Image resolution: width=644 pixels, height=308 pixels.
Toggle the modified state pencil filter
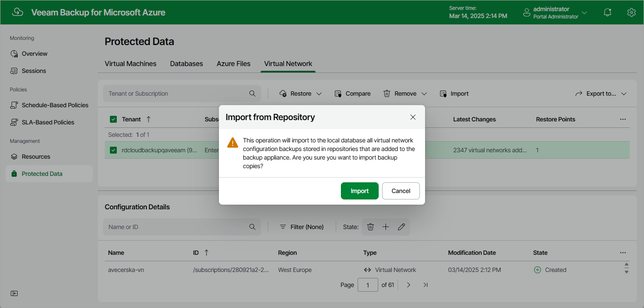click(x=401, y=227)
